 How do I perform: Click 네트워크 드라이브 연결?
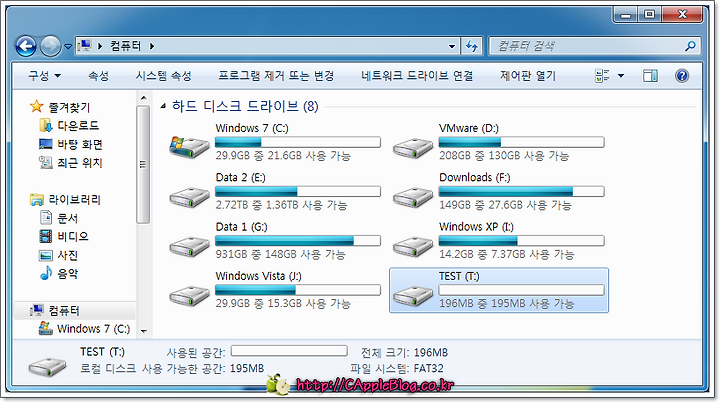point(417,75)
